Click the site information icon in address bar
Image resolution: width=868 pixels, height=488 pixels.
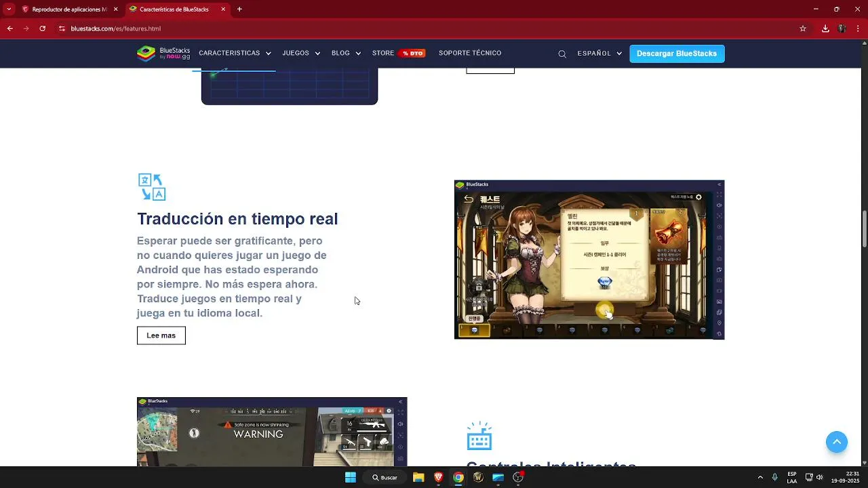coord(62,28)
